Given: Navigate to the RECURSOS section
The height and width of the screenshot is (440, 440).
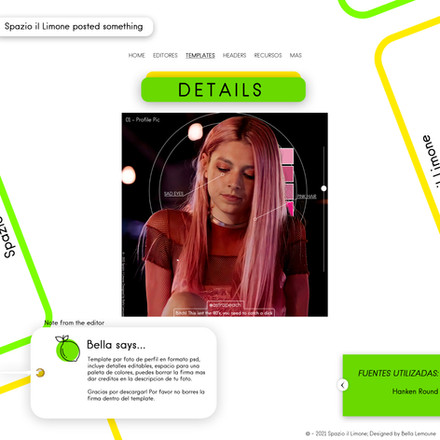Looking at the screenshot, I should click(268, 55).
